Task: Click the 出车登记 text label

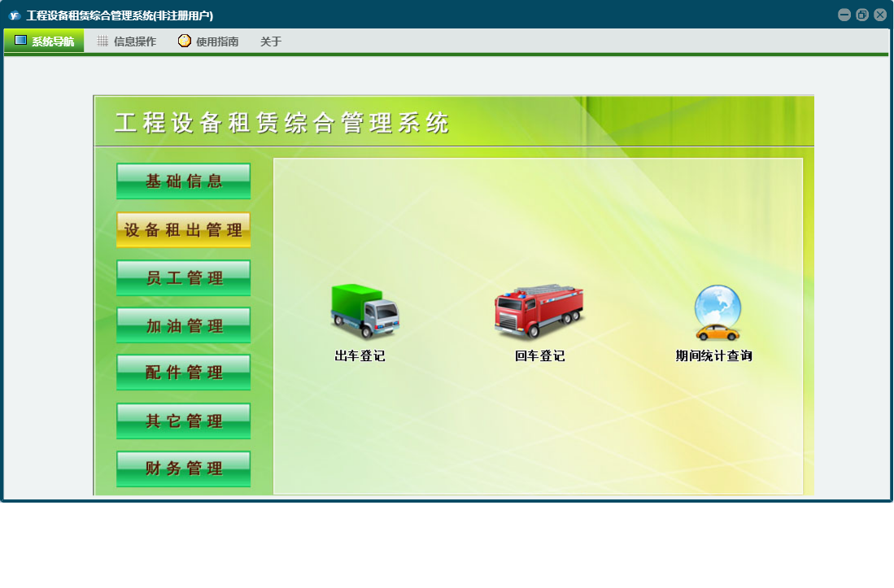Action: click(x=360, y=356)
